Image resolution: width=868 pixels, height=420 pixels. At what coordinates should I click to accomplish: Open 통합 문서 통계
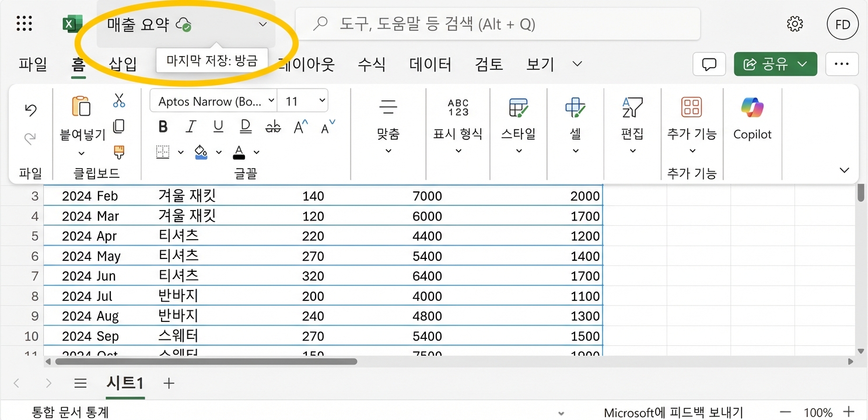tap(70, 413)
